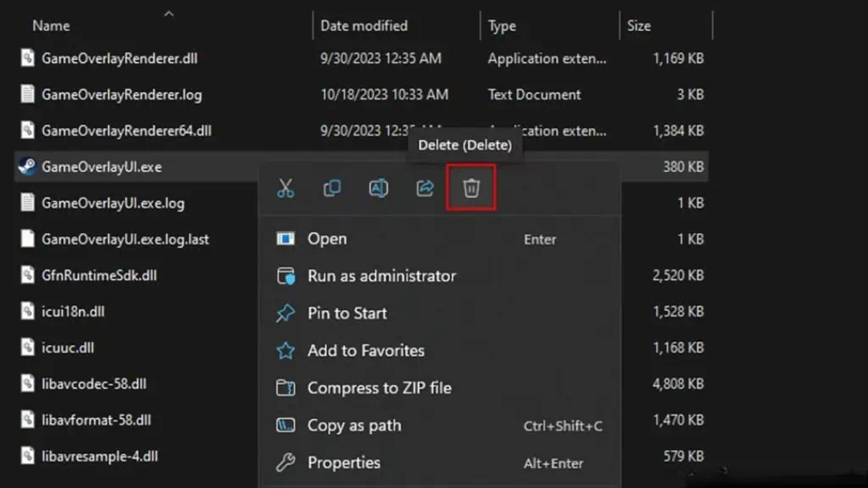Click the DLL icon of icuuc.dll
The height and width of the screenshot is (488, 868).
click(27, 348)
